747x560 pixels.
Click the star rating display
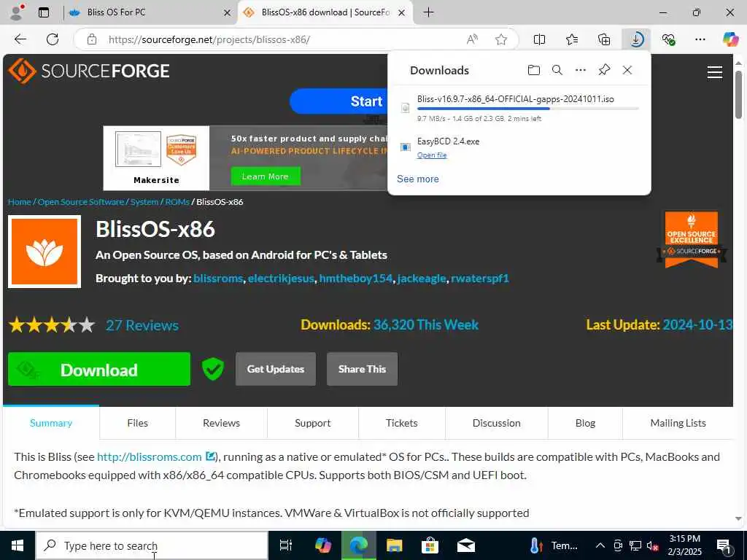pyautogui.click(x=52, y=325)
